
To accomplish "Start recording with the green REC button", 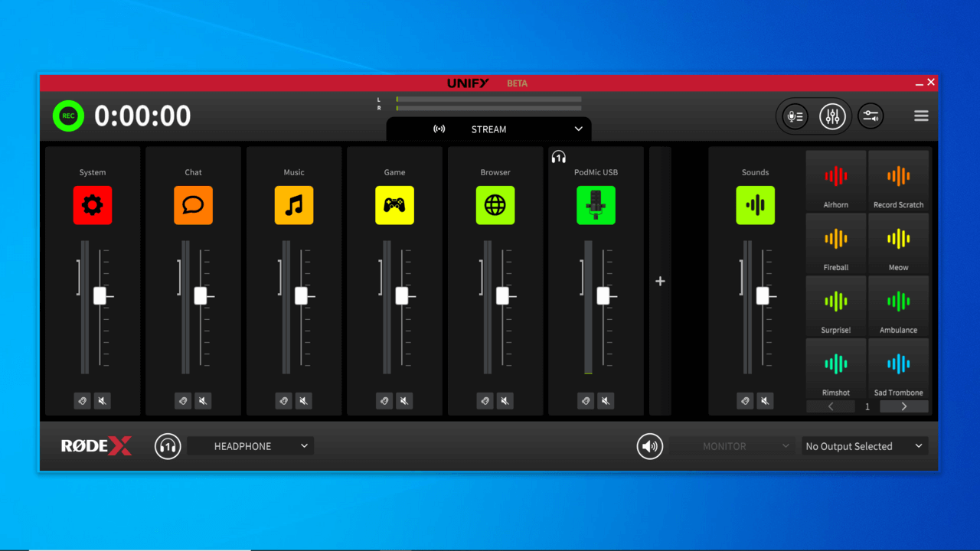I will pyautogui.click(x=68, y=116).
